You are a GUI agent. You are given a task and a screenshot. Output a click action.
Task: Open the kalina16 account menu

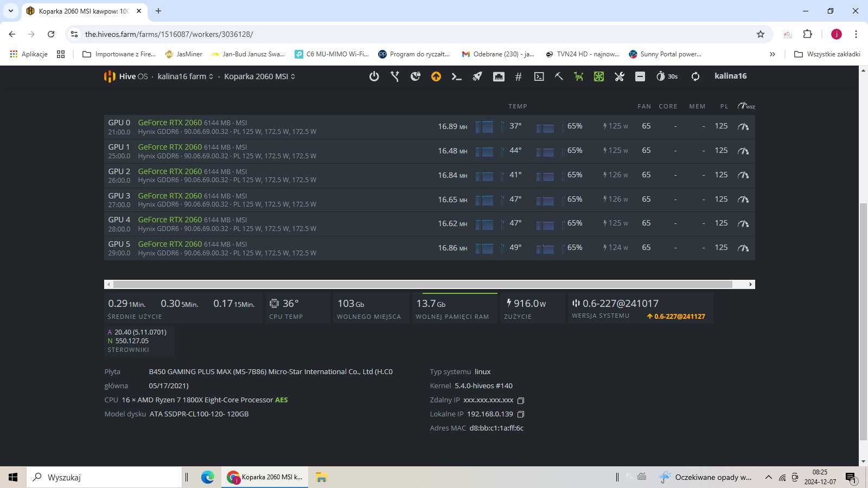(x=730, y=76)
